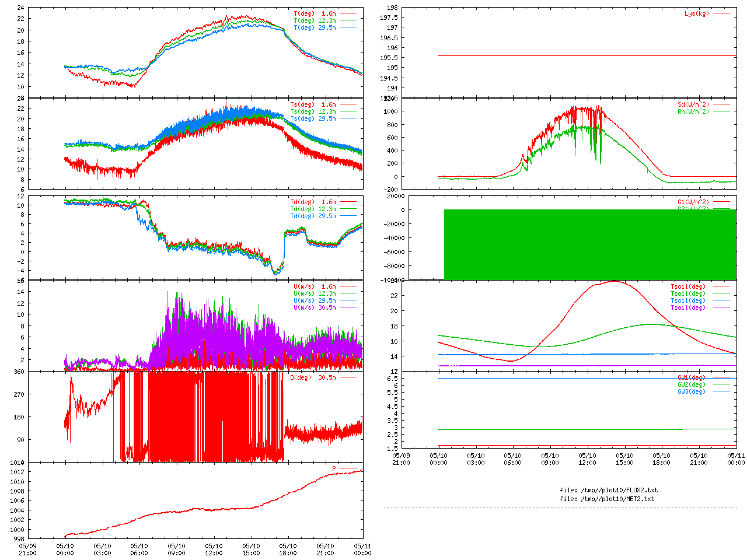Screen dimensions: 747x560
Task: Select the "Ts(deg) 1.6m" legend entry
Action: [x=313, y=105]
